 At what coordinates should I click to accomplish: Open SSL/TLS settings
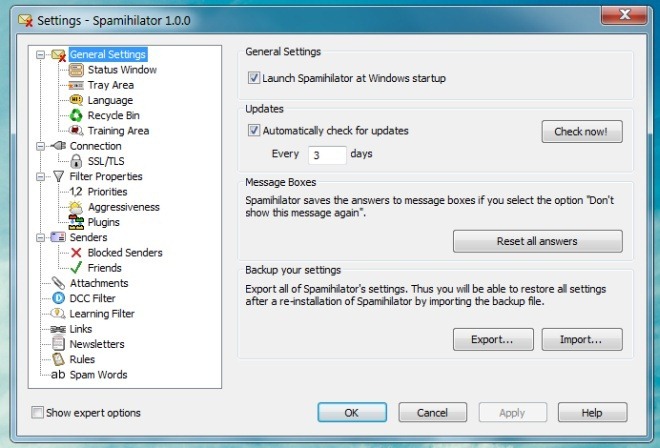pyautogui.click(x=106, y=161)
